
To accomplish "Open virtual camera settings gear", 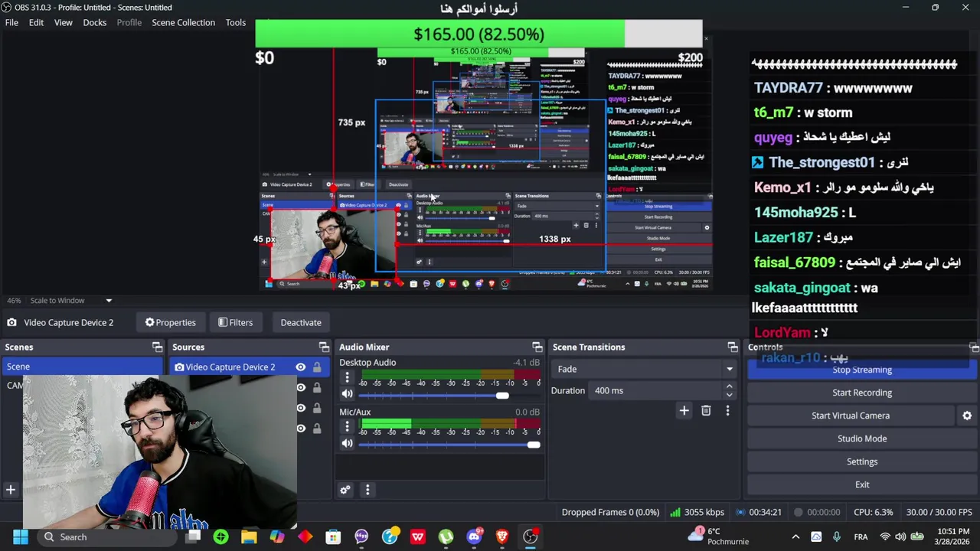I will (x=967, y=416).
